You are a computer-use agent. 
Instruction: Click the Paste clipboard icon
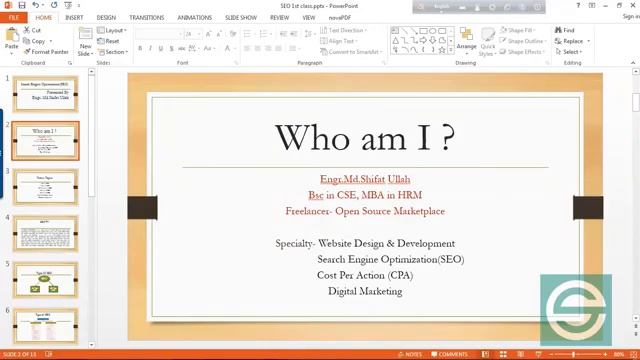12,35
